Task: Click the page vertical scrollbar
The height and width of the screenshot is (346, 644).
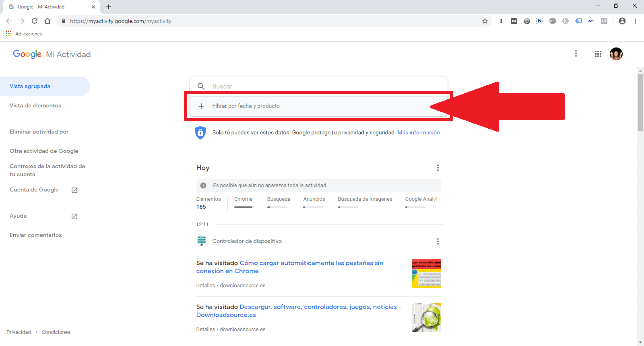Action: pos(640,103)
